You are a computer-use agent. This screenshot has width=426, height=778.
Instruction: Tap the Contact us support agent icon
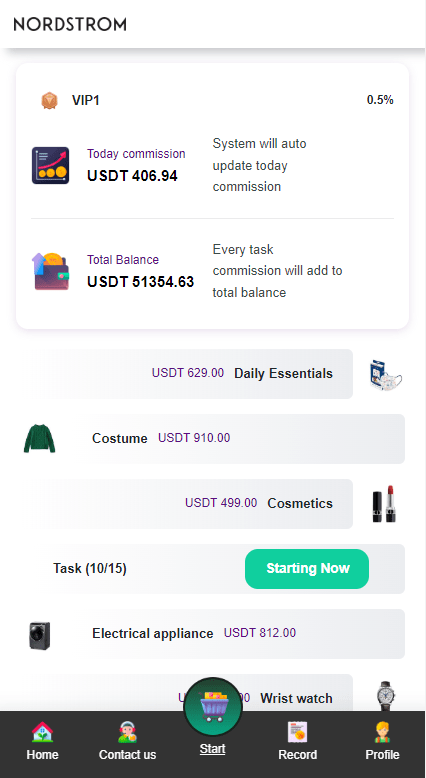tap(127, 732)
